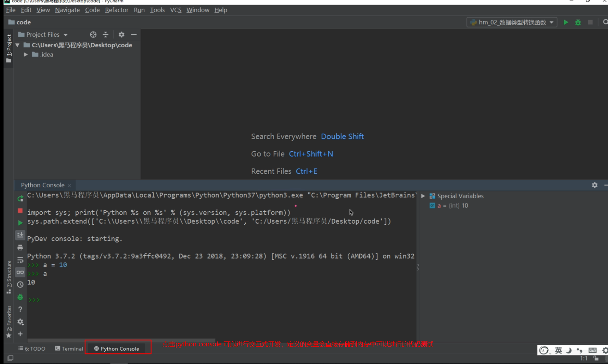
Task: Click 'PyDev console: starting.' text
Action: (x=75, y=239)
